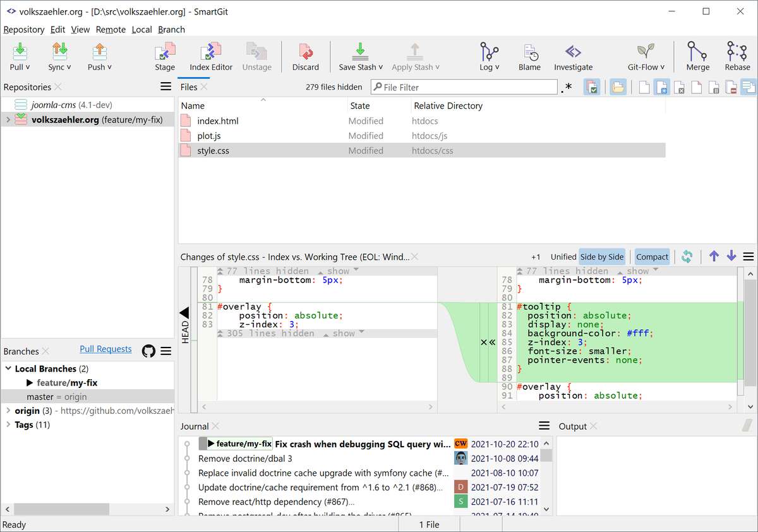The image size is (758, 532).
Task: Expand the origin remote node
Action: click(x=8, y=411)
